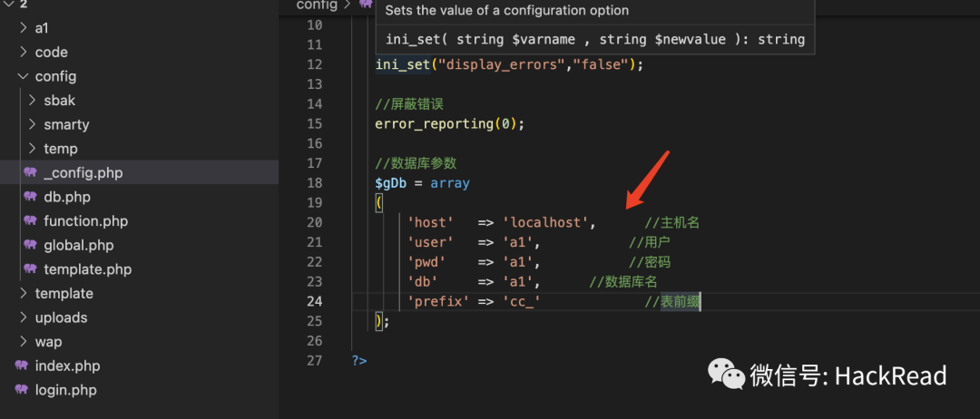Click the array keyword
The height and width of the screenshot is (419, 980).
450,183
